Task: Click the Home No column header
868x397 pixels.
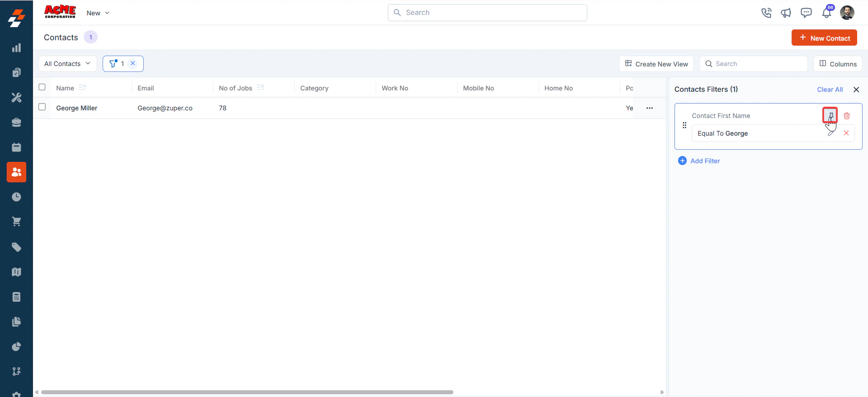Action: pos(558,88)
